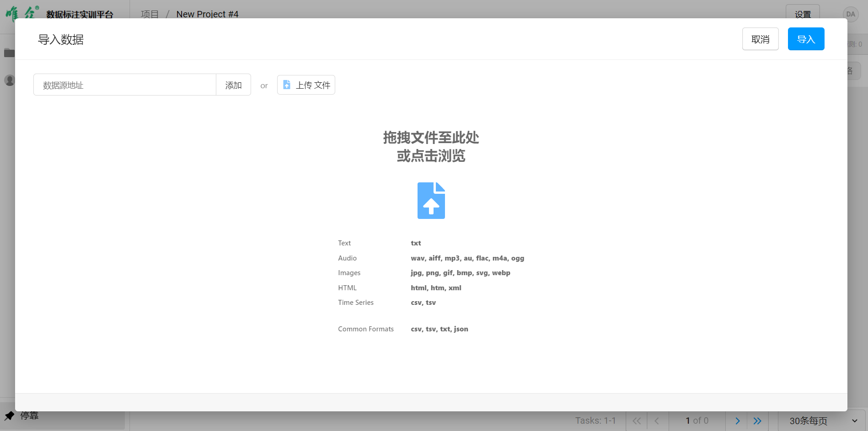The height and width of the screenshot is (431, 868).
Task: Click the 项目 breadcrumb link
Action: point(150,14)
